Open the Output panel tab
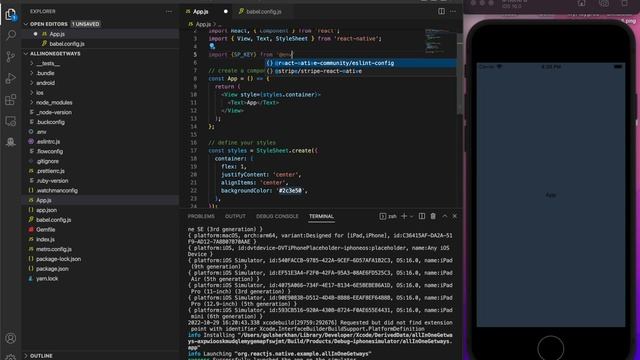The image size is (640, 360). pyautogui.click(x=235, y=216)
